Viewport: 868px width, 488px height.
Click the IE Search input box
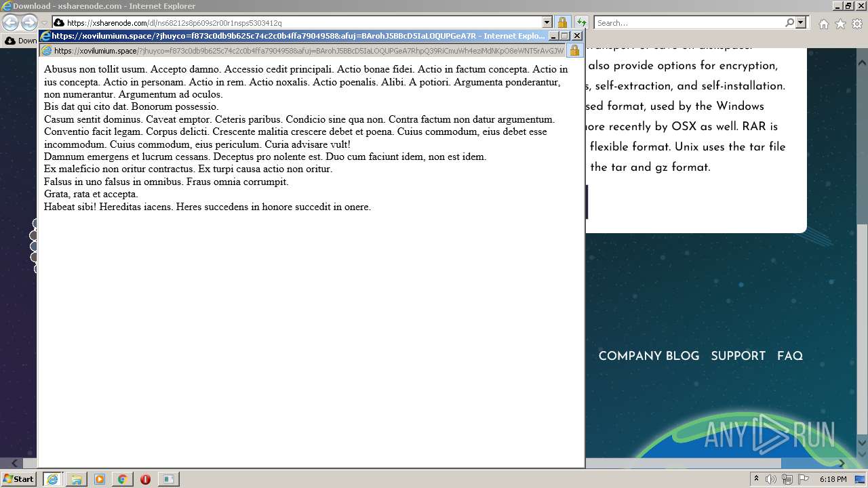pyautogui.click(x=689, y=22)
